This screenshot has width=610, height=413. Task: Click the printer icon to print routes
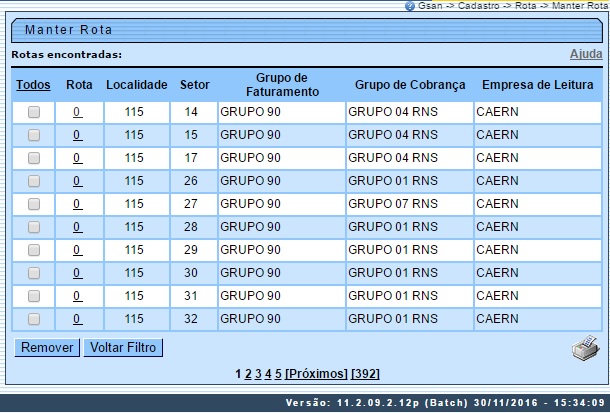point(583,349)
